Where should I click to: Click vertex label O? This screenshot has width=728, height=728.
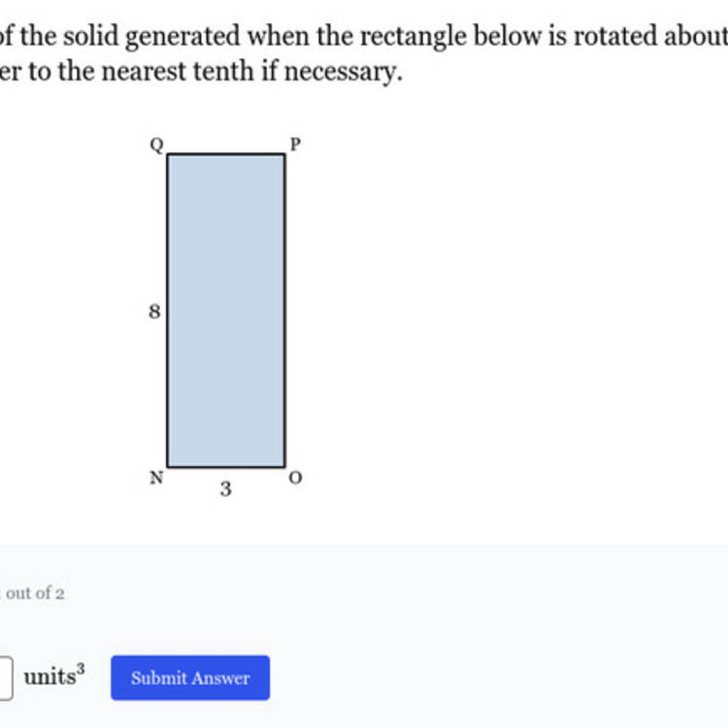click(295, 478)
